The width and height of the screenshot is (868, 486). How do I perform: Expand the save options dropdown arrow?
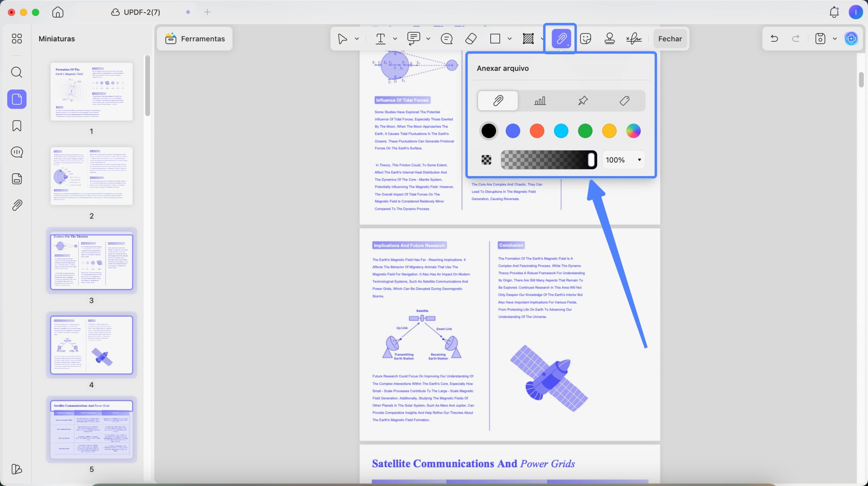[835, 39]
